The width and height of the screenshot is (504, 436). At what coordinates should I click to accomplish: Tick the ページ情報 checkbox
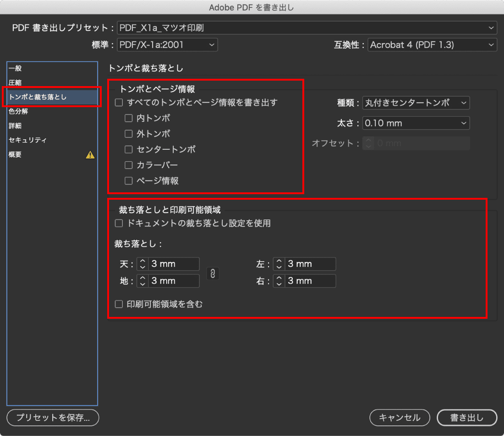point(129,181)
